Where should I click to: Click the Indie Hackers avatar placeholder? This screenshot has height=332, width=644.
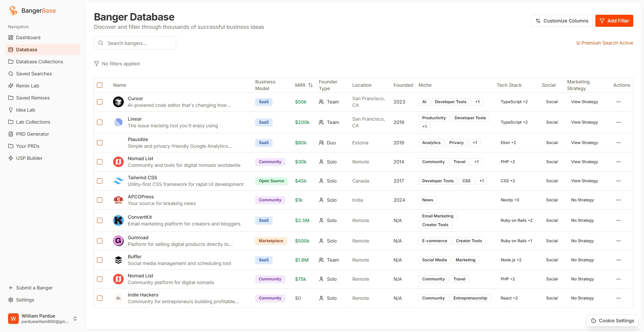[x=118, y=298]
